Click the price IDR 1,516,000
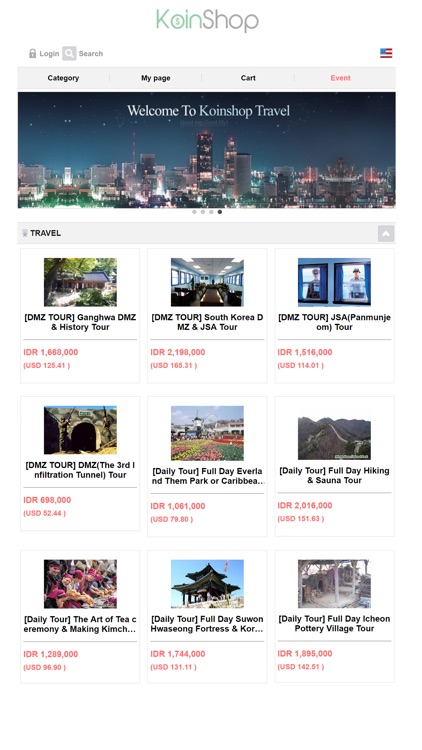 click(x=305, y=352)
